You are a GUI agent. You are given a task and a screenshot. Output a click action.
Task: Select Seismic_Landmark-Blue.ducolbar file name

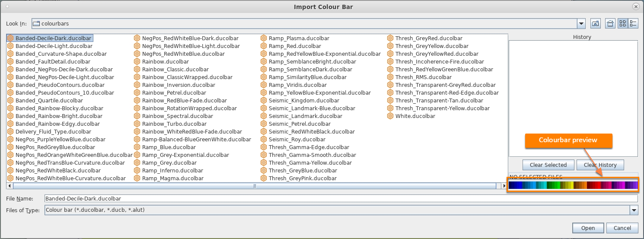[x=312, y=108]
